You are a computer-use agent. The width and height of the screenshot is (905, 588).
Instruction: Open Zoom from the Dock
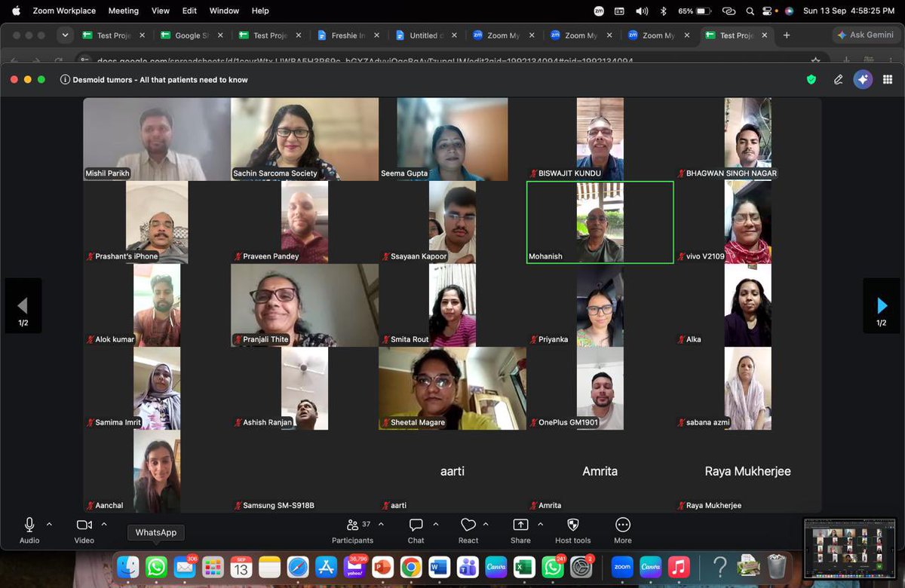click(x=622, y=566)
